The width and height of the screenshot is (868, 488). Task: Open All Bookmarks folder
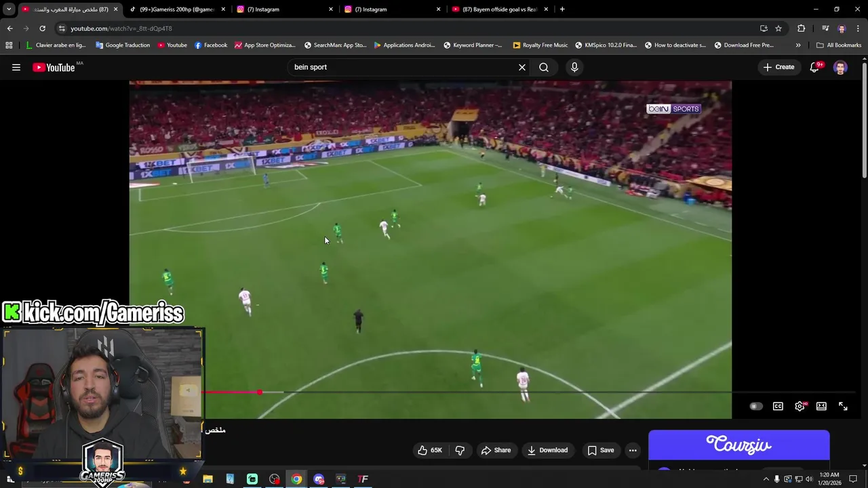click(x=838, y=45)
